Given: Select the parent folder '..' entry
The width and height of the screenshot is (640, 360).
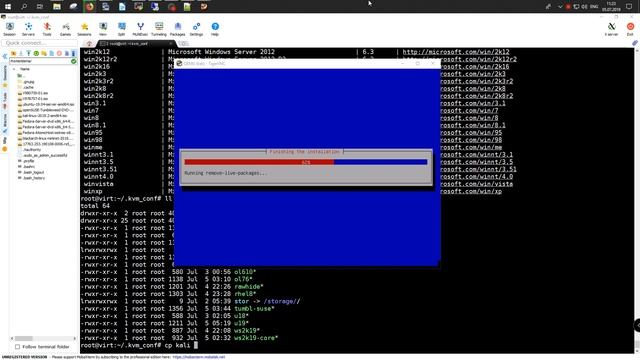Looking at the screenshot, I should click(21, 76).
